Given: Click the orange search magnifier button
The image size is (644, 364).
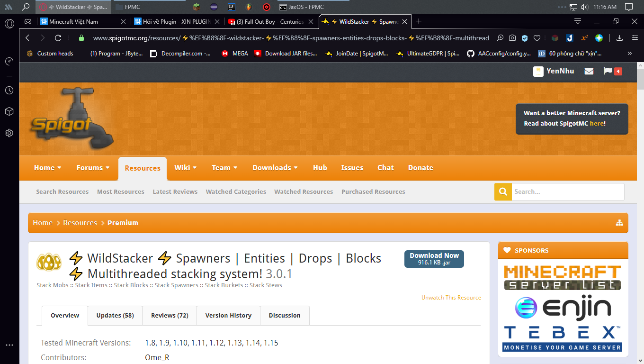Looking at the screenshot, I should [x=503, y=191].
